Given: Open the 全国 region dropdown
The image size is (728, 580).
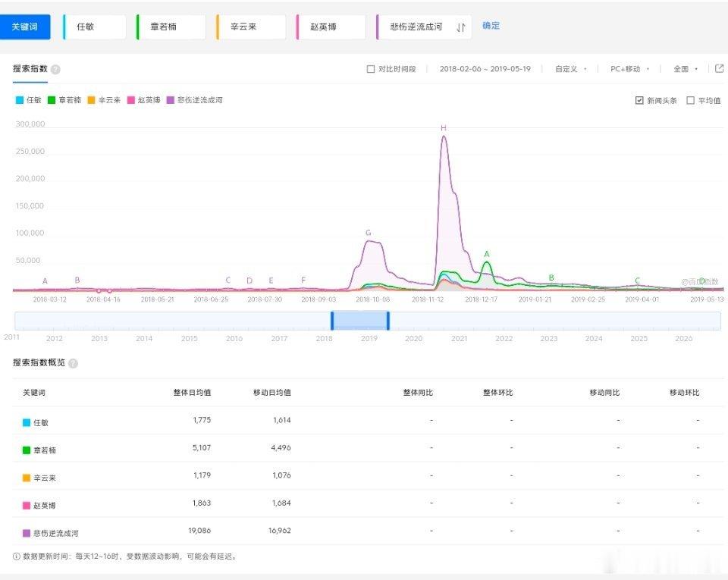Looking at the screenshot, I should [686, 69].
